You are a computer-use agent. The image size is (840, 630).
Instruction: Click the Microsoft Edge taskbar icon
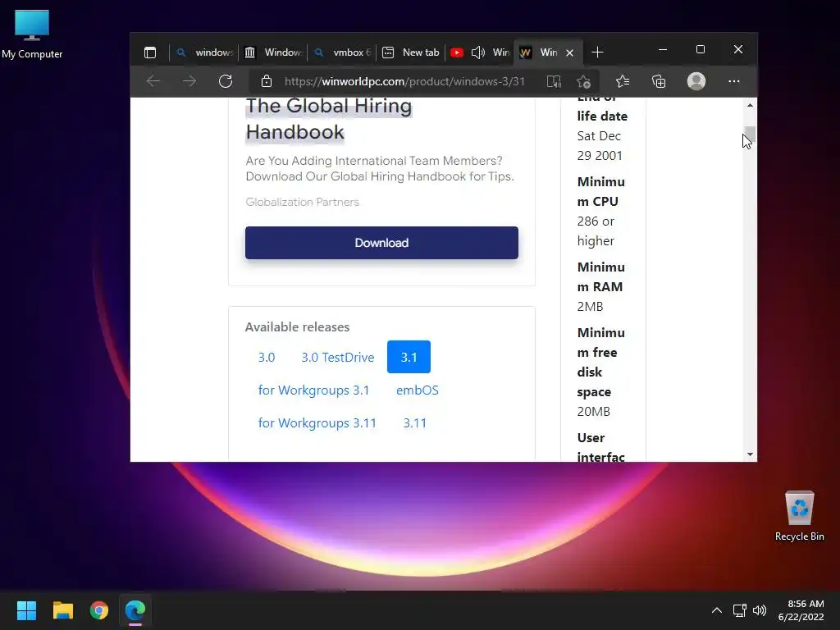click(135, 610)
